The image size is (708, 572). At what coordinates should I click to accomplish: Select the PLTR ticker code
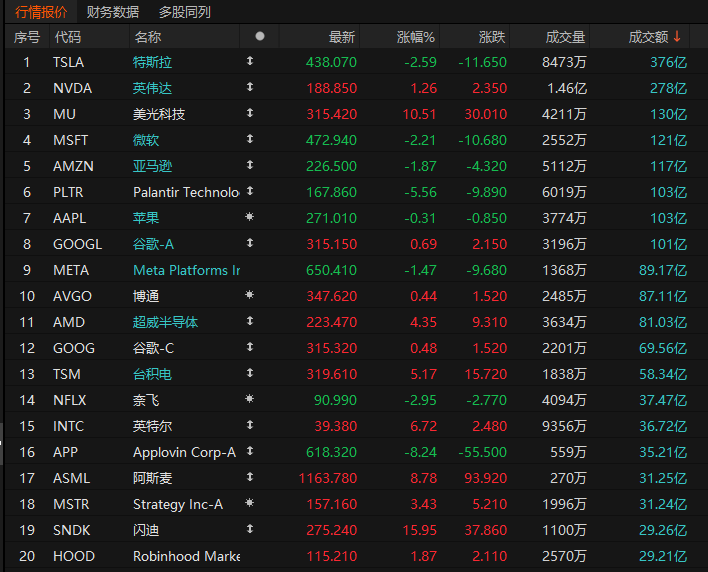[68, 192]
